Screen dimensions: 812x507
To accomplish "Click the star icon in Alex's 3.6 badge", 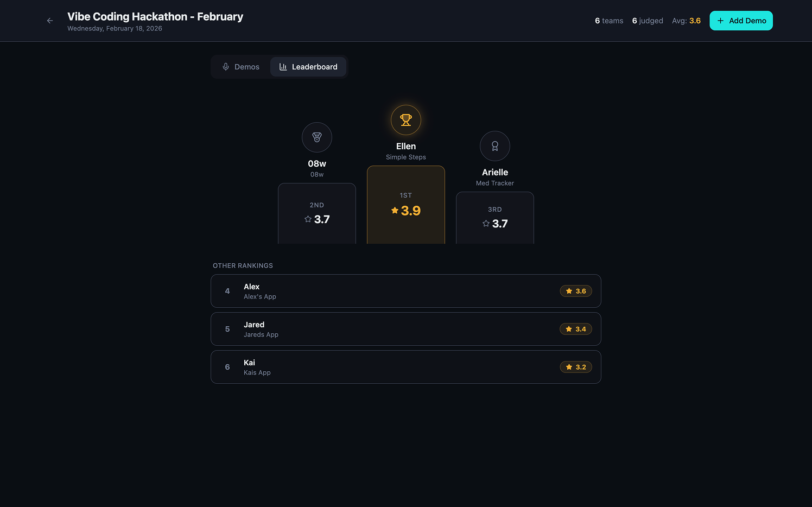I will pyautogui.click(x=569, y=291).
